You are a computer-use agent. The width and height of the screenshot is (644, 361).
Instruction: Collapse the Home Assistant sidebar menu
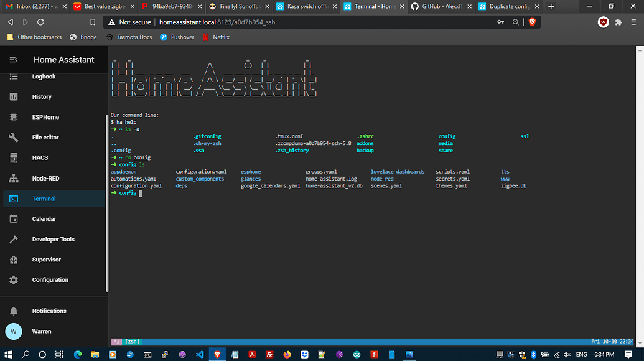point(14,60)
